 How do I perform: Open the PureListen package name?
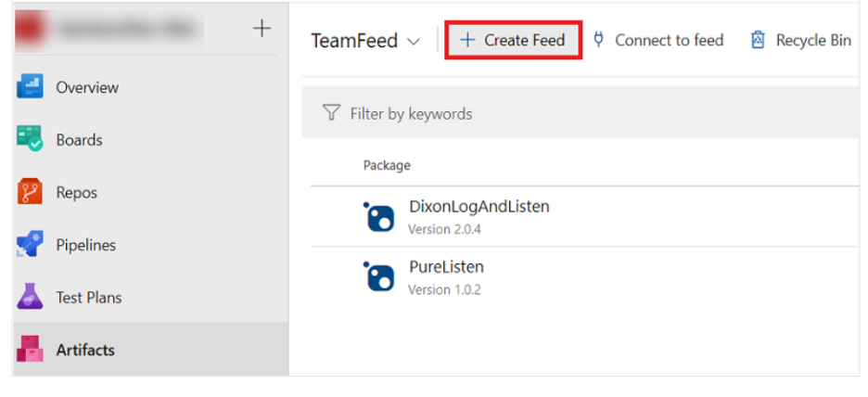point(446,267)
